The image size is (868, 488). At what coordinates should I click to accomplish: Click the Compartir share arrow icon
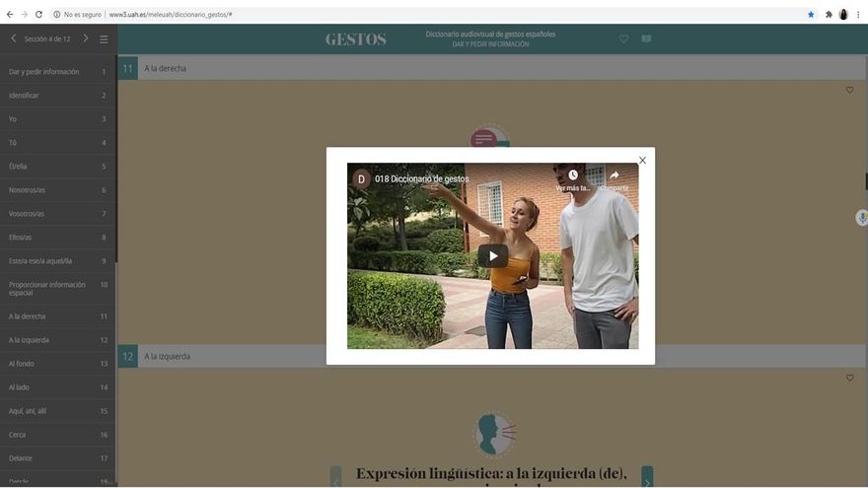pos(615,174)
